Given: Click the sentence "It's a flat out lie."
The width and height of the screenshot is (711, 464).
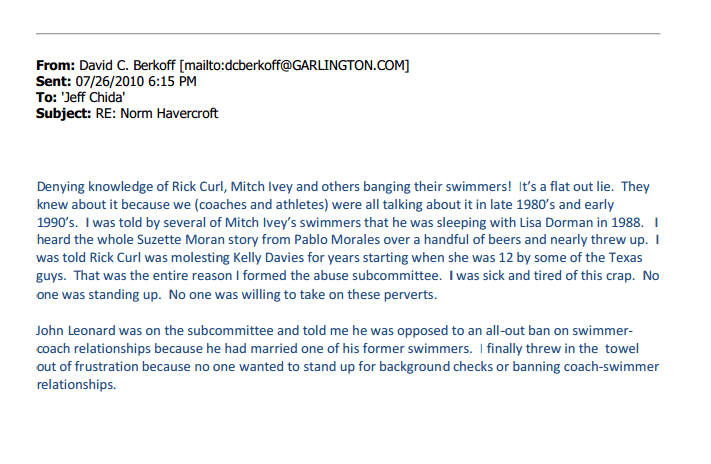Looking at the screenshot, I should 574,187.
